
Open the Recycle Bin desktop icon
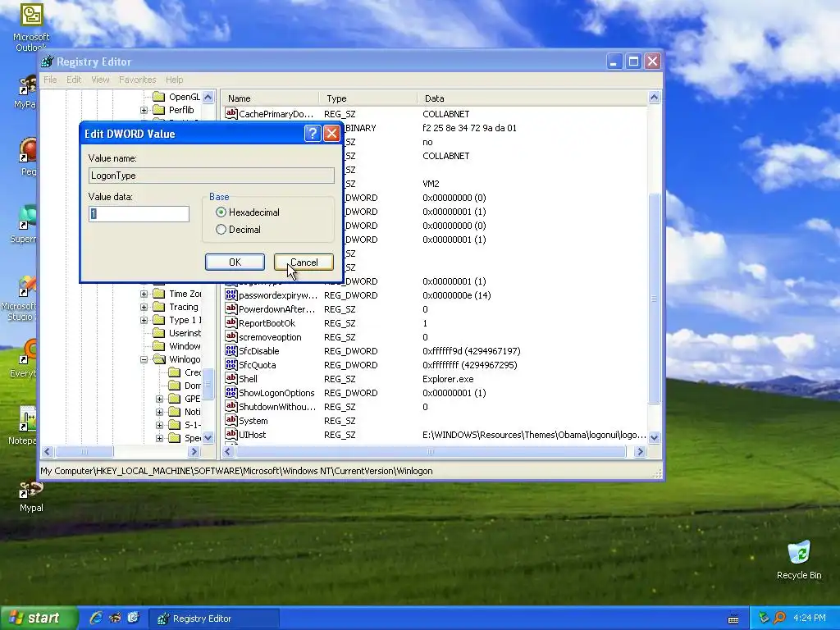799,560
